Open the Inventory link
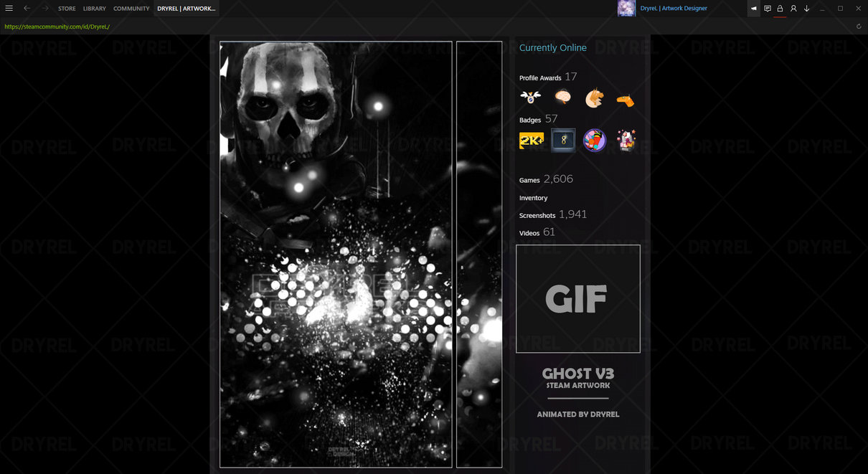Image resolution: width=868 pixels, height=474 pixels. tap(533, 198)
